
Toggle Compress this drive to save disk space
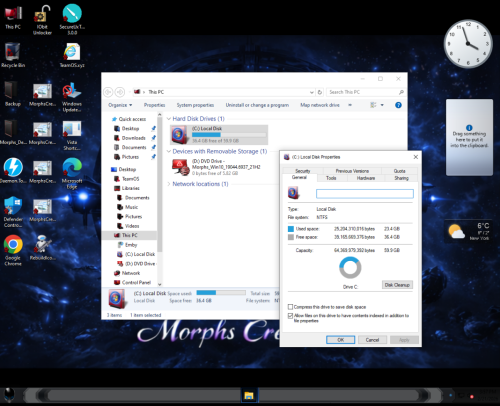click(290, 307)
